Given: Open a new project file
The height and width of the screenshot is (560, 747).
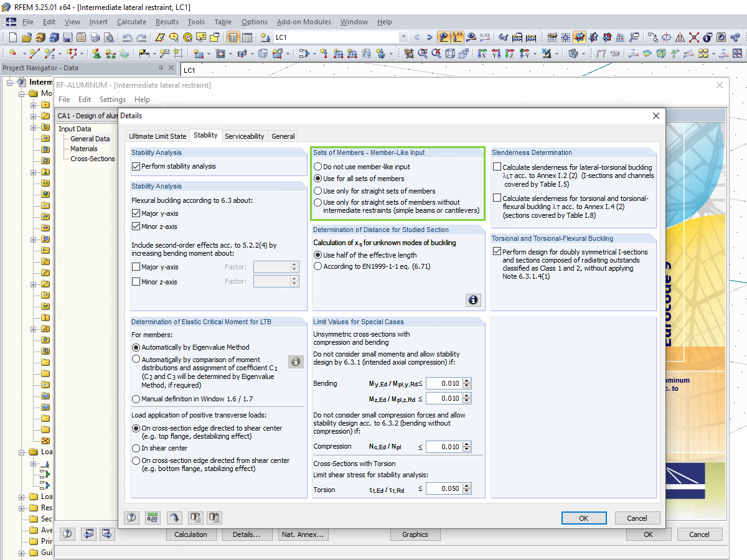Looking at the screenshot, I should [12, 37].
